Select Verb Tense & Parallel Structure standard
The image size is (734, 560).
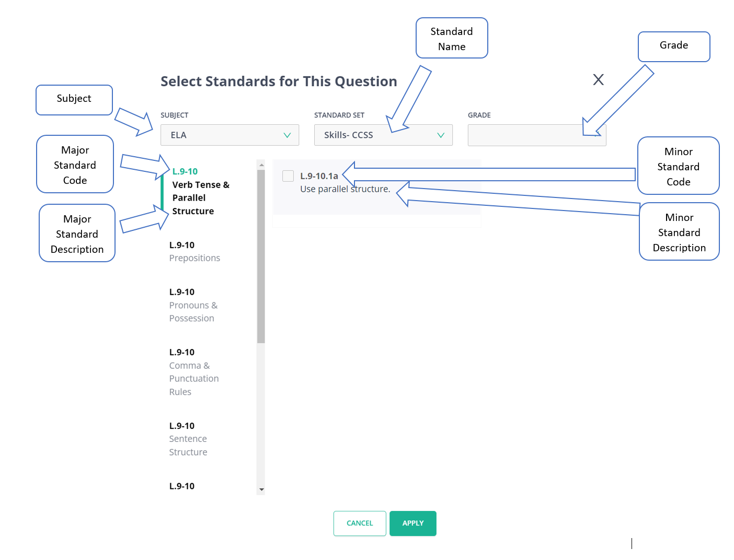(x=200, y=198)
